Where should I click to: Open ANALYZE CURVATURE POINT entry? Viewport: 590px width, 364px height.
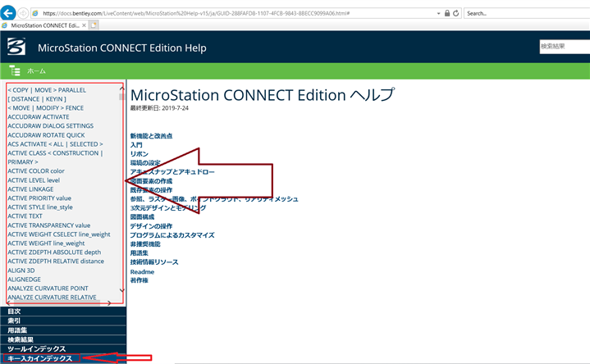pyautogui.click(x=48, y=289)
